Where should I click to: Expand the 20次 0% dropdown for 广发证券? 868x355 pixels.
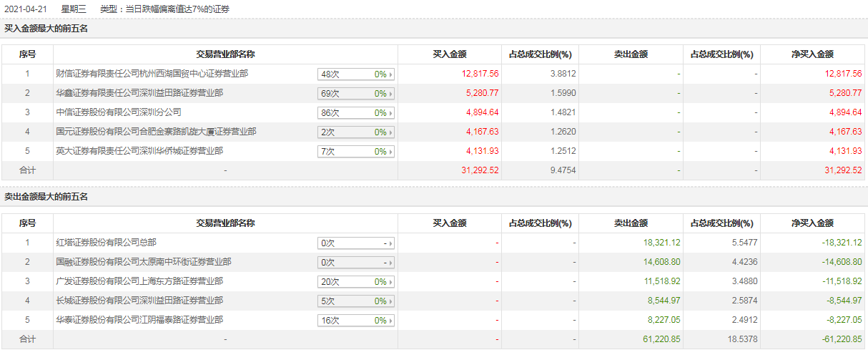point(356,281)
